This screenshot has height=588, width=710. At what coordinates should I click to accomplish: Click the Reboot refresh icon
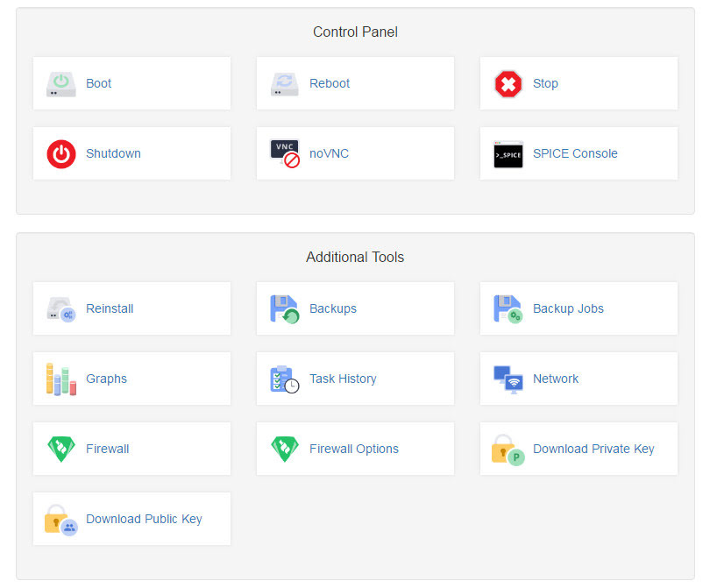283,83
